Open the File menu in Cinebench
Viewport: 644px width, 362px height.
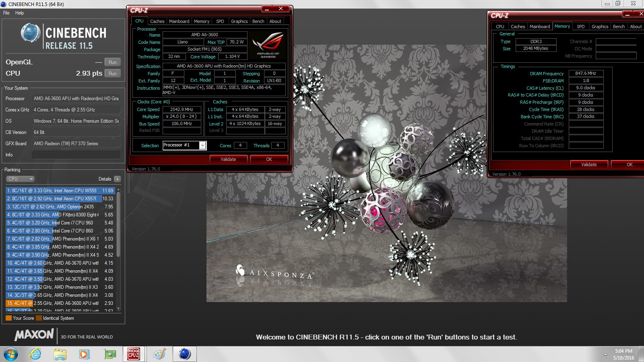[x=6, y=13]
